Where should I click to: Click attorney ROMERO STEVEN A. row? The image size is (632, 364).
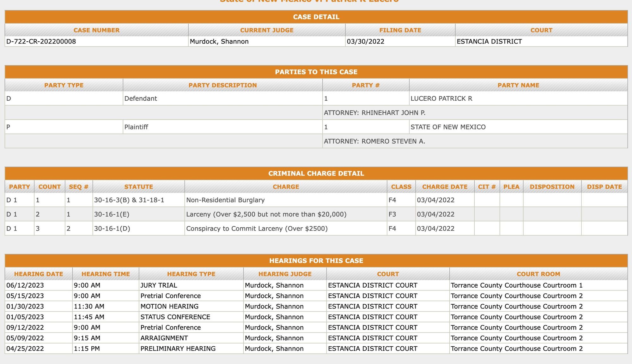374,141
